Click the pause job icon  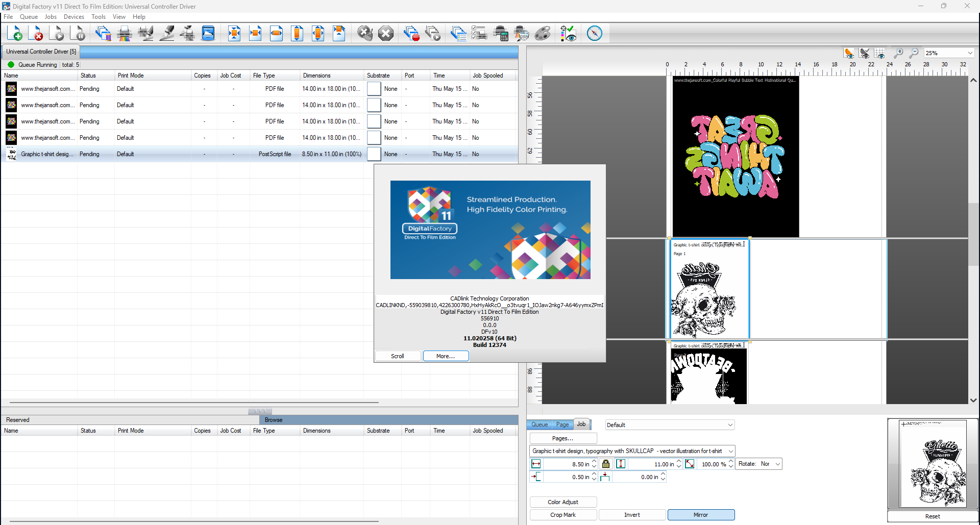click(78, 33)
